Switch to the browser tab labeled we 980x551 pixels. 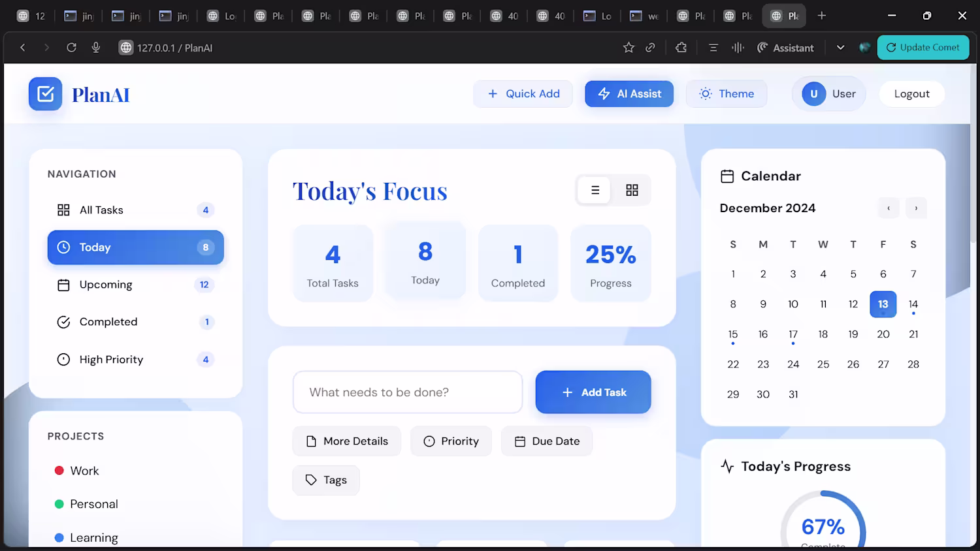pyautogui.click(x=644, y=16)
